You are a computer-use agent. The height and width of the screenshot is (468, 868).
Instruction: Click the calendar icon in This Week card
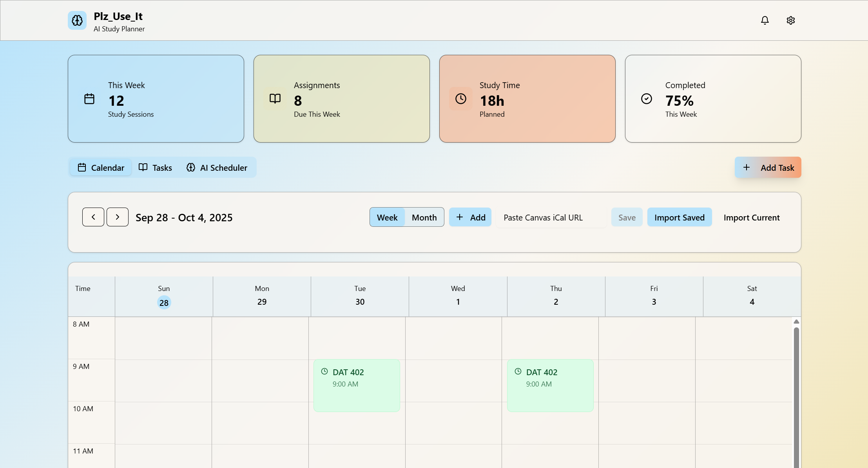pos(89,99)
